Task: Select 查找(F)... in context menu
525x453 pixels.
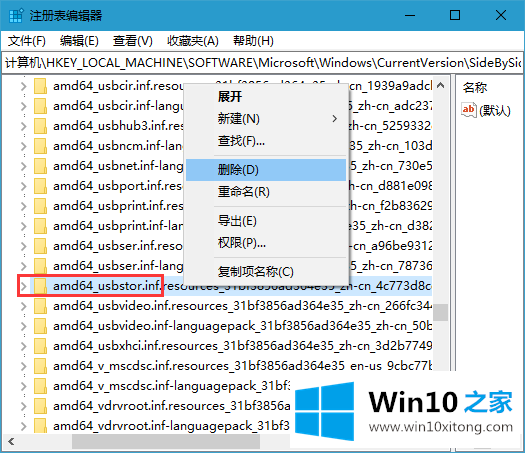Action: (266, 141)
